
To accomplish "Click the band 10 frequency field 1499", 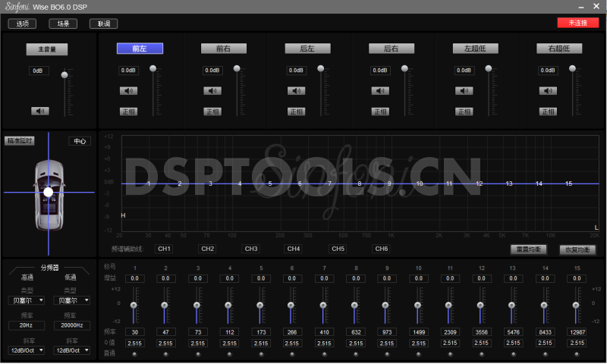I will pyautogui.click(x=419, y=332).
